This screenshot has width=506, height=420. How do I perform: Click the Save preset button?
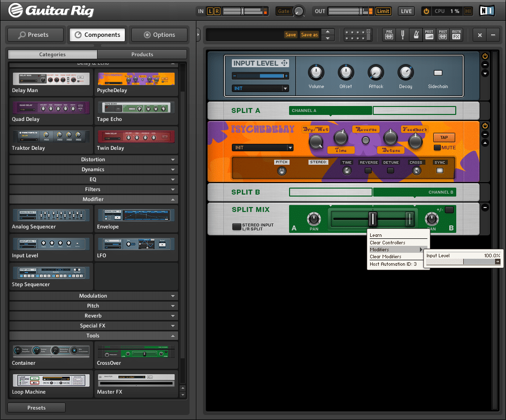point(291,34)
